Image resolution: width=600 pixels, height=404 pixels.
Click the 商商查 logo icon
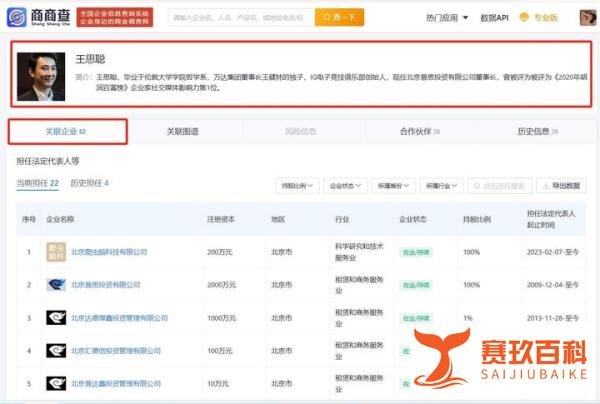pyautogui.click(x=17, y=17)
